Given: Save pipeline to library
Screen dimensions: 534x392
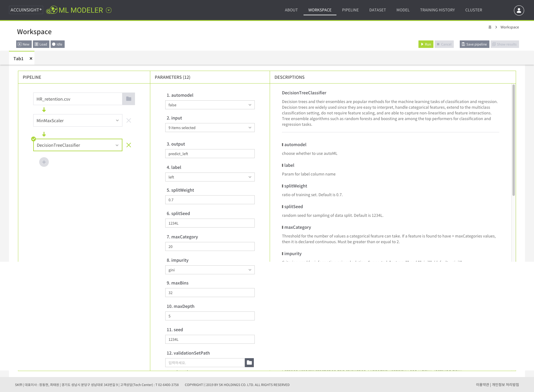Looking at the screenshot, I should [474, 44].
